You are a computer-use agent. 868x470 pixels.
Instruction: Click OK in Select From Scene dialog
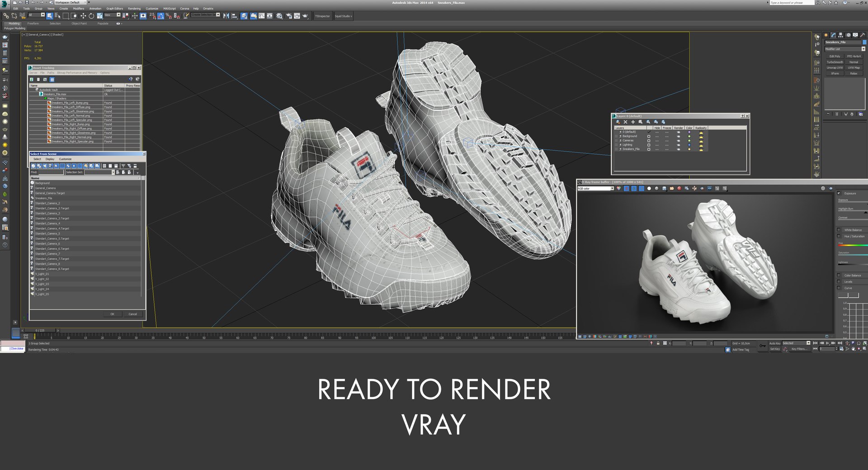[x=113, y=314]
